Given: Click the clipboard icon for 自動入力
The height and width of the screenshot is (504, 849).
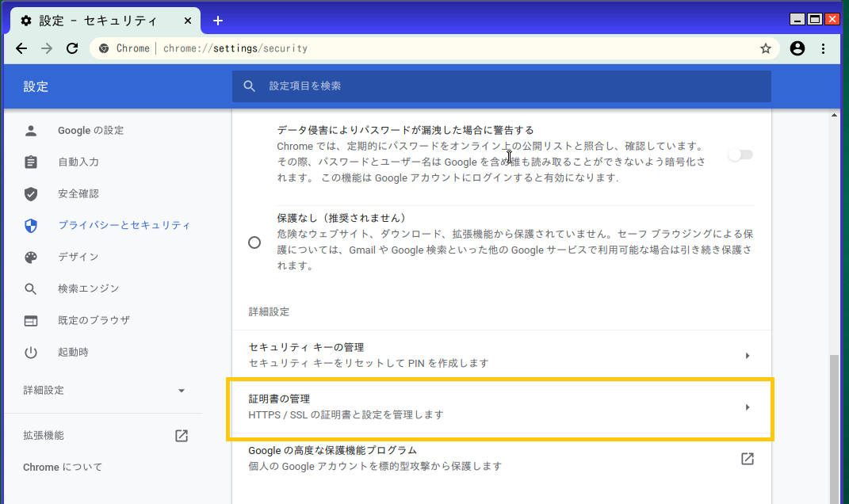Looking at the screenshot, I should pos(31,162).
